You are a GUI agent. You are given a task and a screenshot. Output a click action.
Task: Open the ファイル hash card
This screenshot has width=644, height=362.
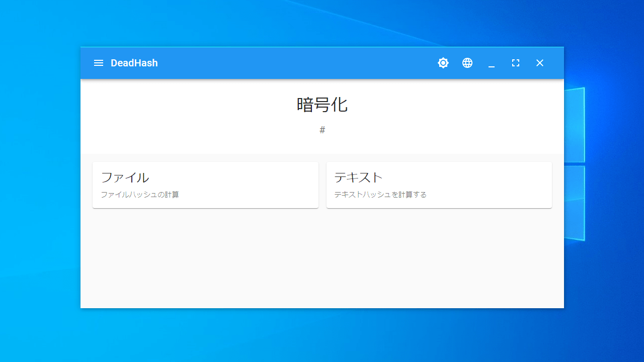205,185
